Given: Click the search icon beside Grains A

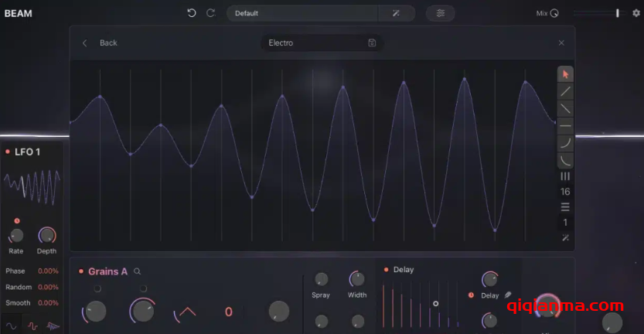Looking at the screenshot, I should click(x=137, y=271).
